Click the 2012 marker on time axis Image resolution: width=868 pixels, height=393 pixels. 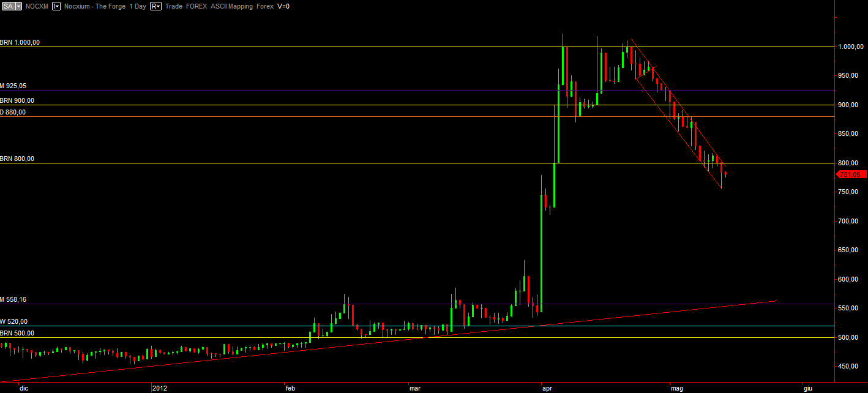pos(159,388)
